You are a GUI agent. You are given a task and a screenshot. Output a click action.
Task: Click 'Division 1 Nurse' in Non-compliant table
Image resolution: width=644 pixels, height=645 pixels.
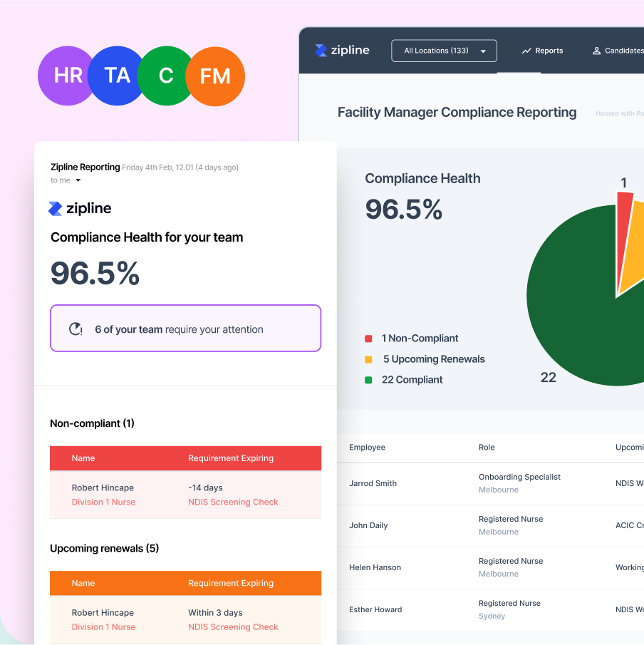103,502
